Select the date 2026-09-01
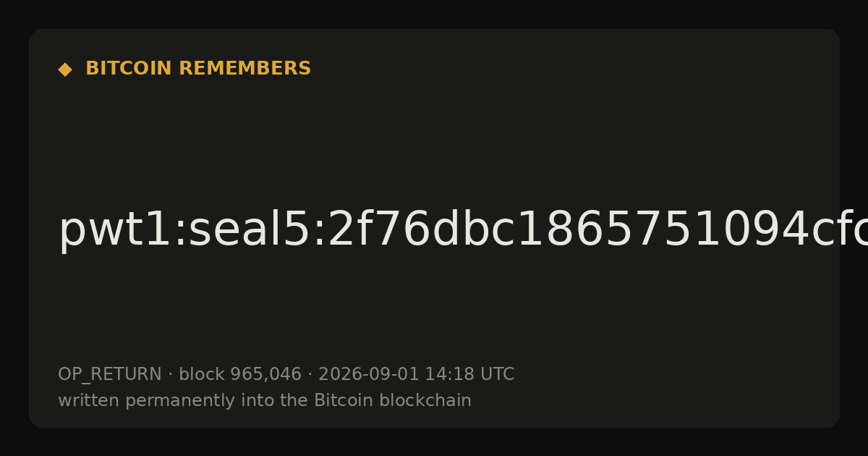The height and width of the screenshot is (456, 868). click(x=369, y=374)
